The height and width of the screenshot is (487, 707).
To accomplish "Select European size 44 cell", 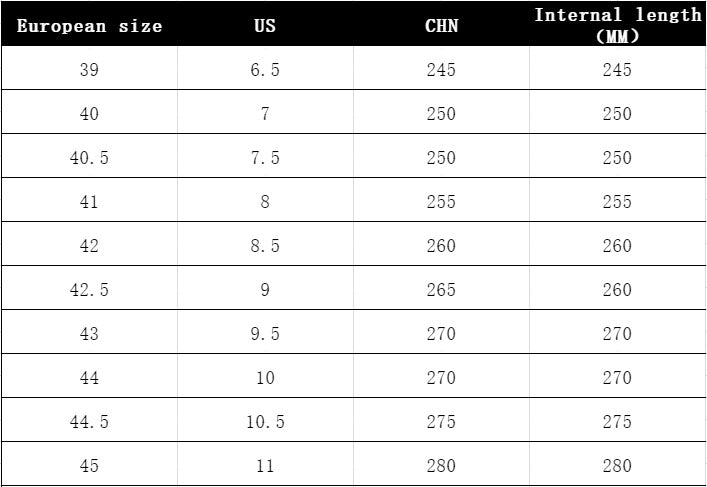I will tap(89, 377).
